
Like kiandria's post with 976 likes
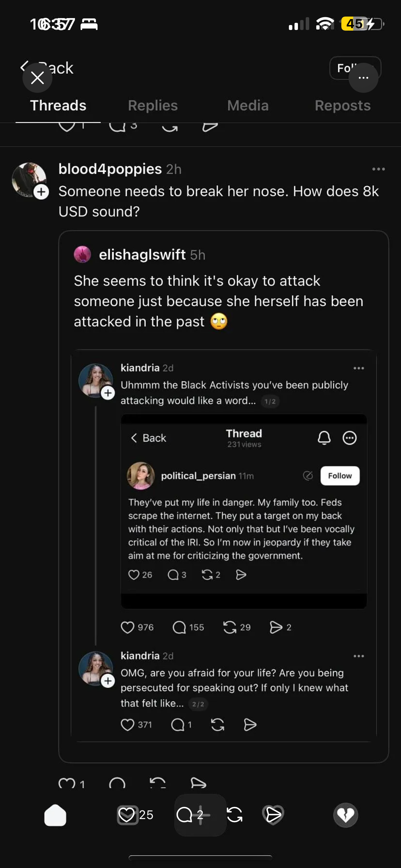(128, 627)
